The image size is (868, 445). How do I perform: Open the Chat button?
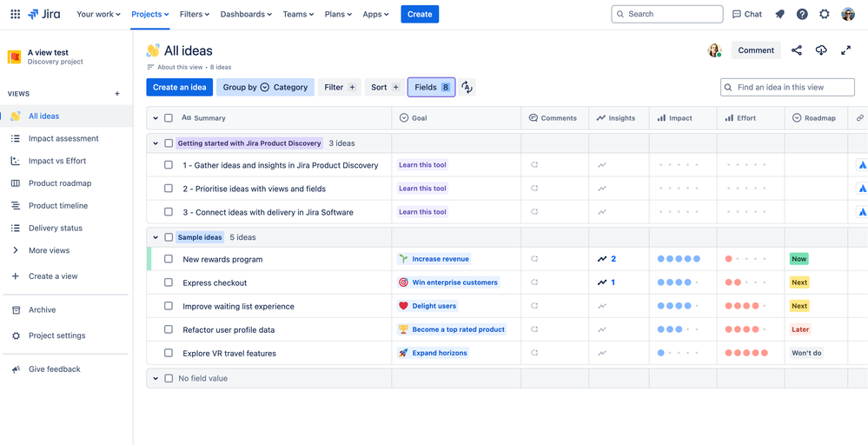(x=746, y=15)
